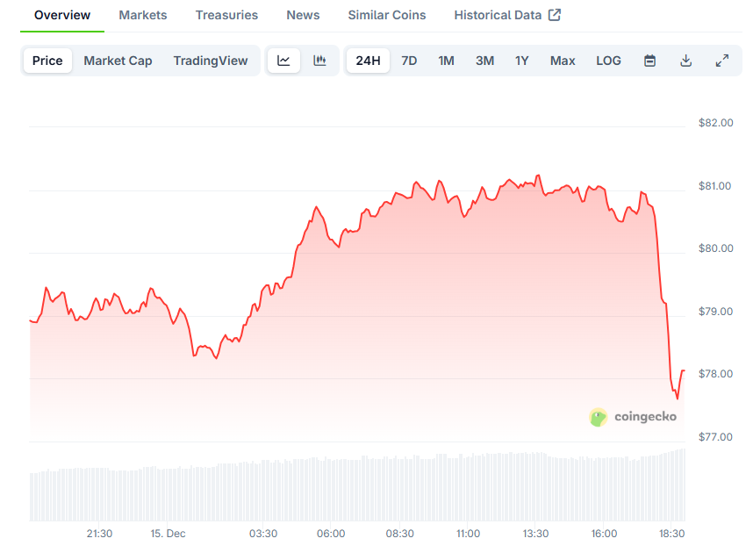Select the 3M range button

tap(484, 60)
